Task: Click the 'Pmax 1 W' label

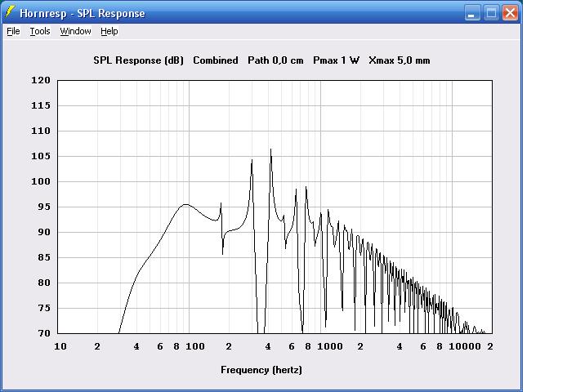Action: [336, 60]
